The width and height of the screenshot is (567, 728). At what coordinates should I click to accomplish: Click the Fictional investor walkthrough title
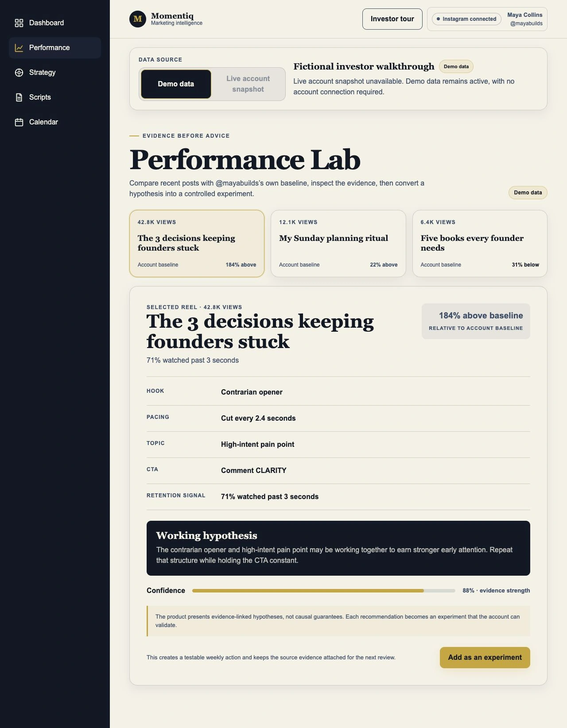[364, 66]
